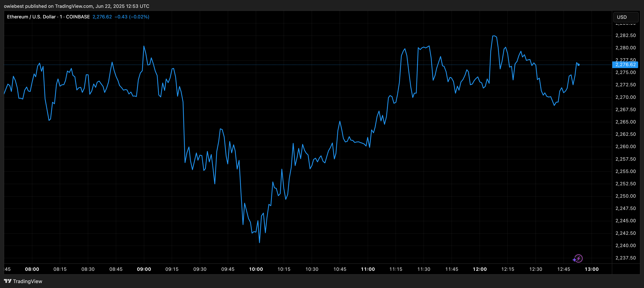Click the blue last-price dot on the chart line
The image size is (644, 288).
pos(579,65)
